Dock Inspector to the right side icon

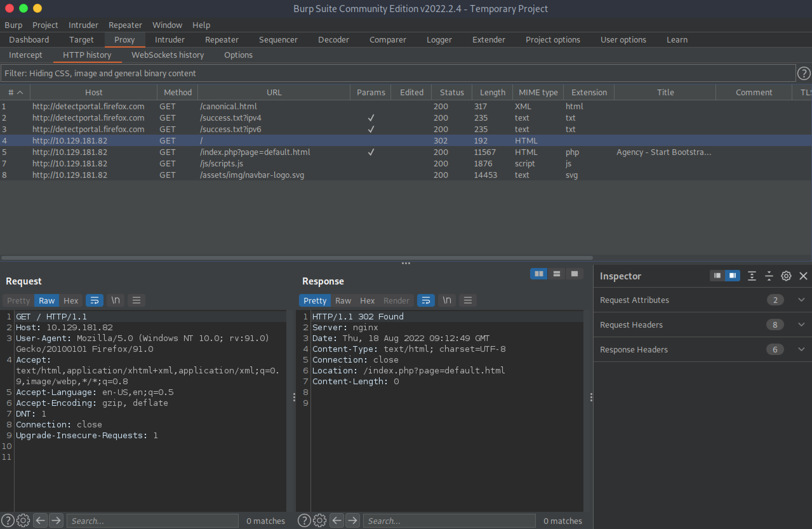tap(733, 276)
